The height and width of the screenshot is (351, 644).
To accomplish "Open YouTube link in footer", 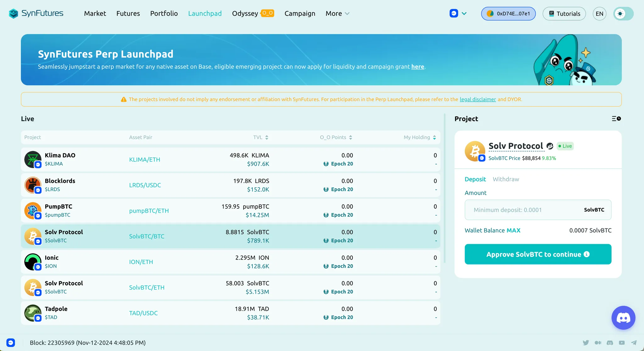I will click(x=622, y=343).
